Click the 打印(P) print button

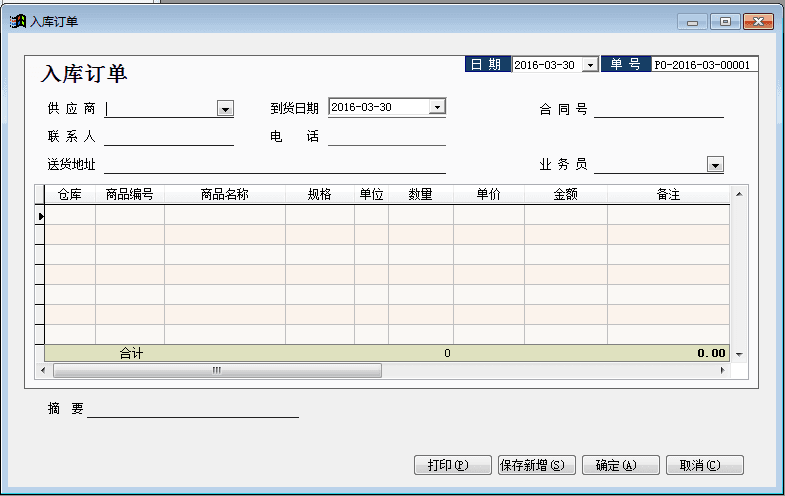coord(453,465)
